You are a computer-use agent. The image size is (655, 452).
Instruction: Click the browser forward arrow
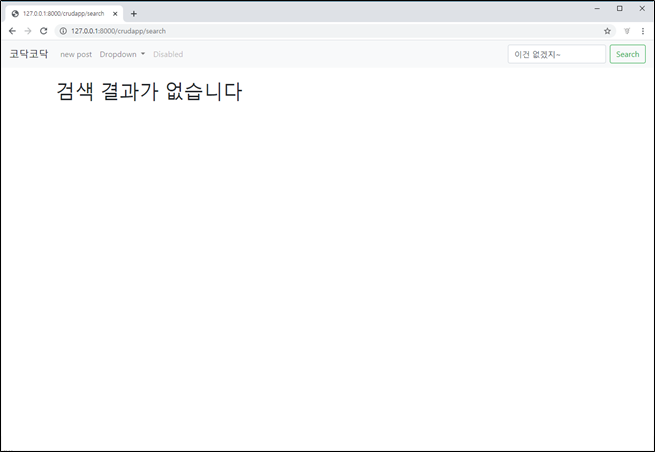(x=28, y=31)
